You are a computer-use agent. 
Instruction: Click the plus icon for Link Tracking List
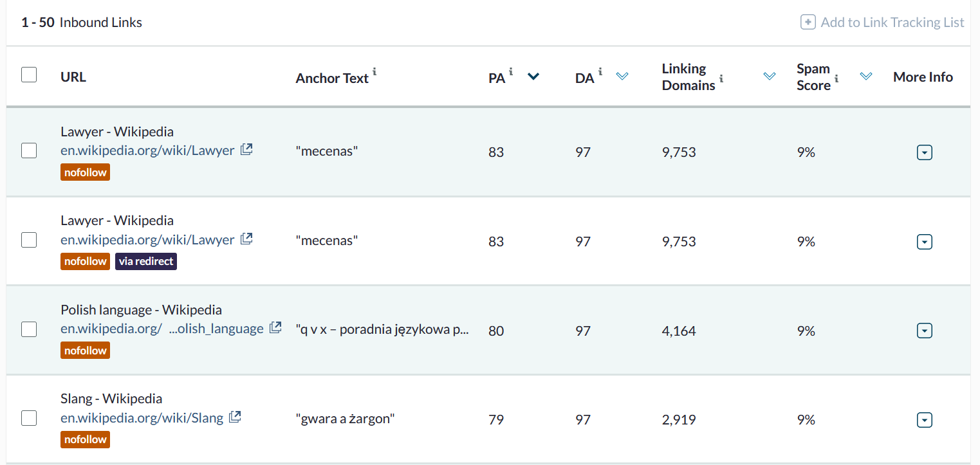click(x=808, y=23)
